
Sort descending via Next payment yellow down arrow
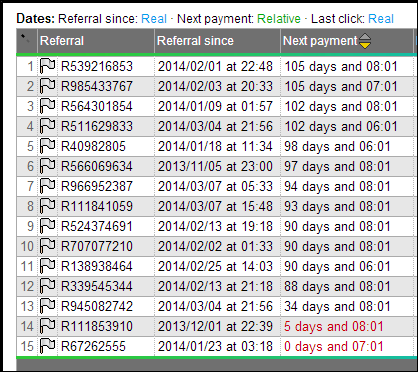coord(365,45)
